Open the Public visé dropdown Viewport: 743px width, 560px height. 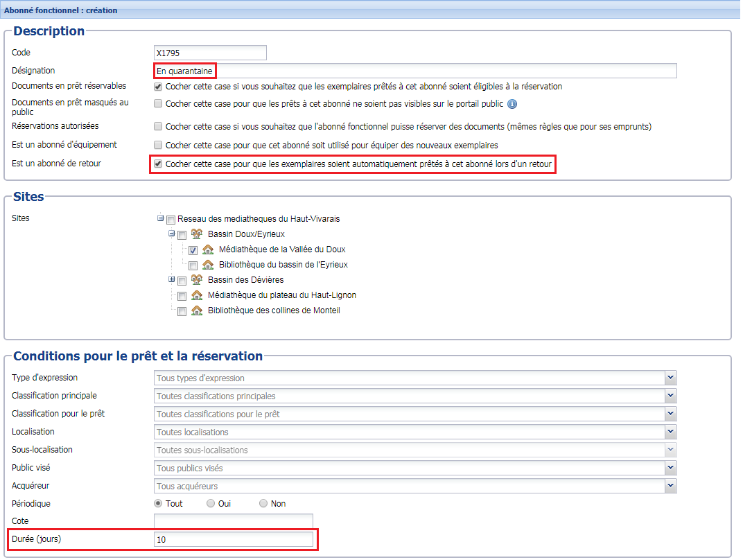click(670, 467)
